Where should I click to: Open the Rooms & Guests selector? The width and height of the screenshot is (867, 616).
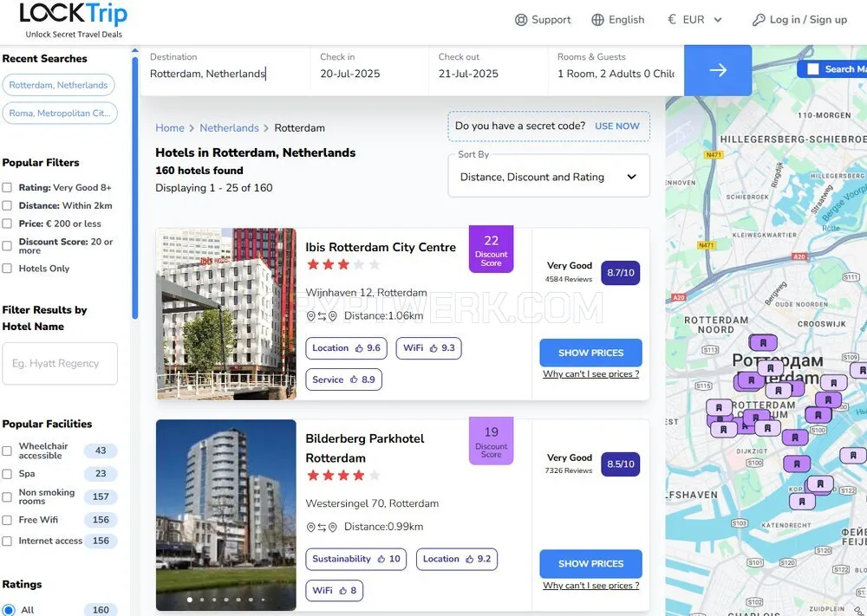(x=616, y=70)
